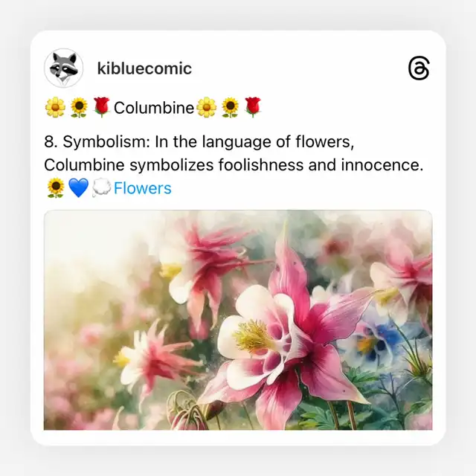Viewport: 476px width, 476px height.
Task: Click the small pink flower at image left
Action: point(152,357)
